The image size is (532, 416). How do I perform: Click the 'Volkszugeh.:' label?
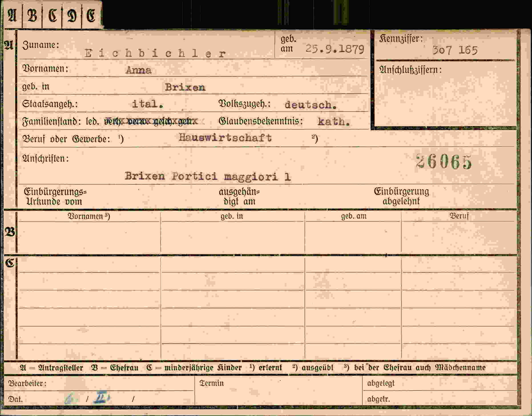pos(245,104)
